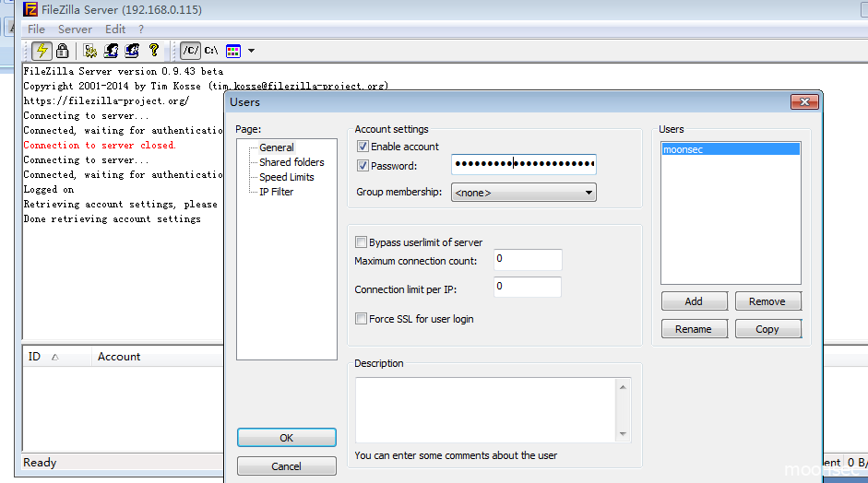Click the FileZilla Server title bar logo
Viewport: 868px width, 483px height.
click(30, 9)
